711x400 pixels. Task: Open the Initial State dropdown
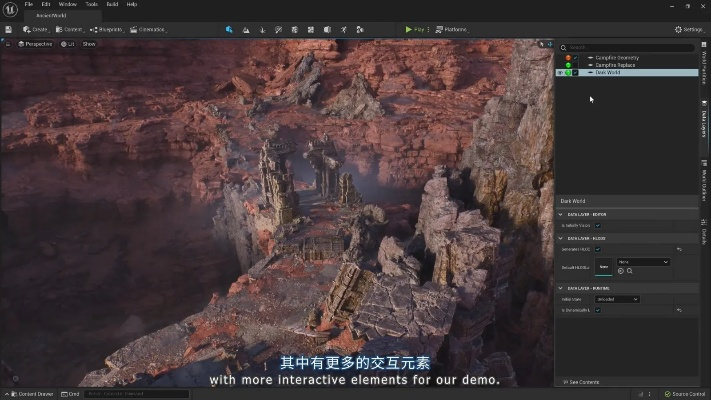(617, 299)
